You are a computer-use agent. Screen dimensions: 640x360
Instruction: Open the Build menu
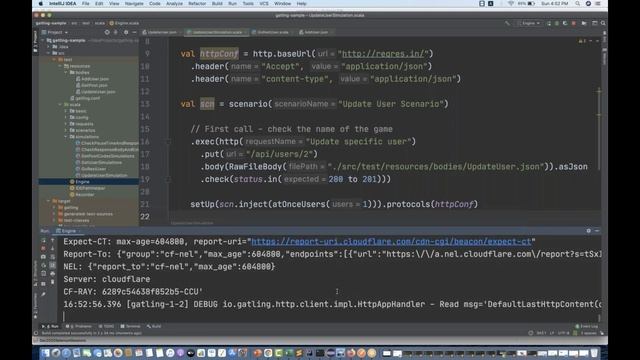[x=217, y=4]
